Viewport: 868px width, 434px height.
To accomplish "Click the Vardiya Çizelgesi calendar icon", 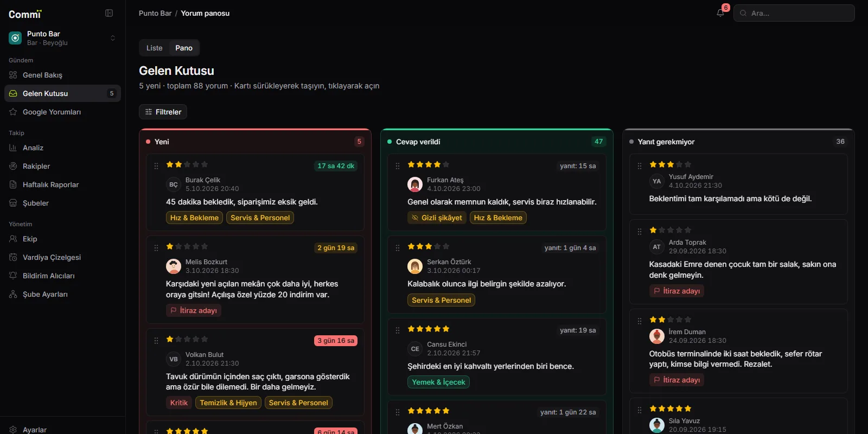I will tap(13, 257).
